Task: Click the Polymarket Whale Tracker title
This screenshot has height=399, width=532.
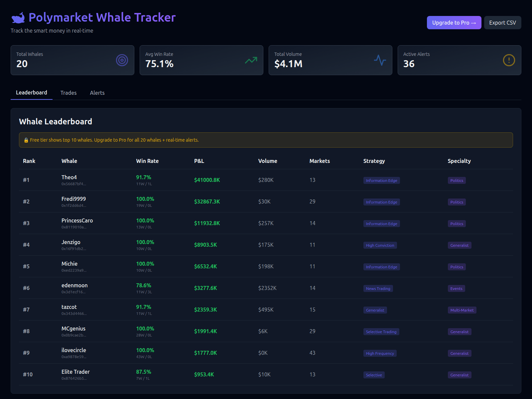Action: point(102,17)
